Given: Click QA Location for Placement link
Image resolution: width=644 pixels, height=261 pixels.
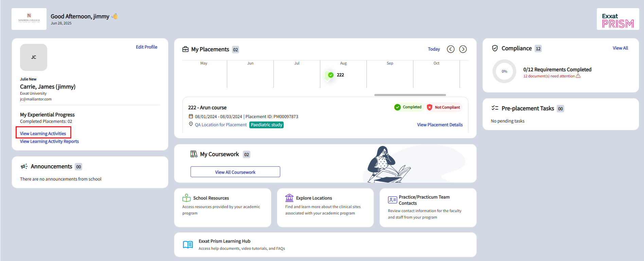Looking at the screenshot, I should click(220, 125).
